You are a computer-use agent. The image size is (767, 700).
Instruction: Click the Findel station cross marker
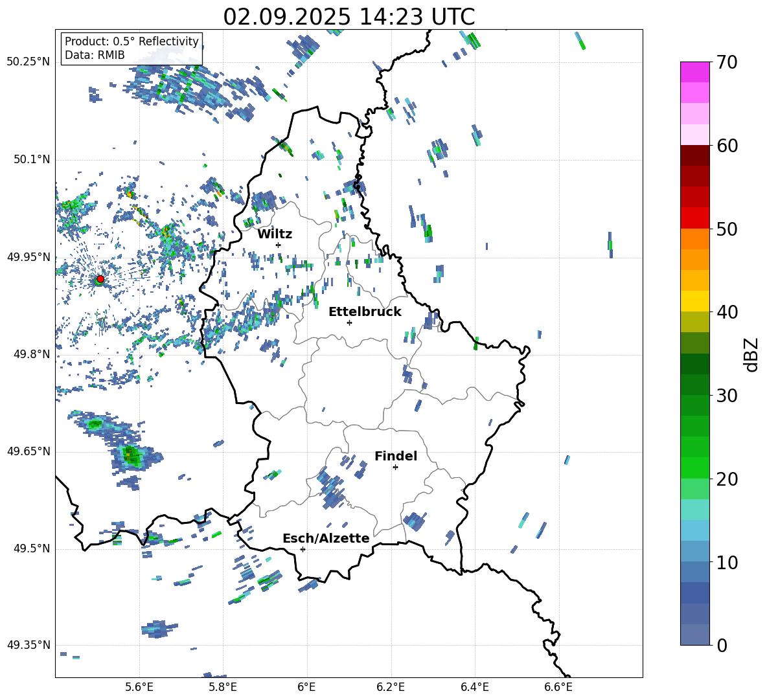(x=395, y=468)
